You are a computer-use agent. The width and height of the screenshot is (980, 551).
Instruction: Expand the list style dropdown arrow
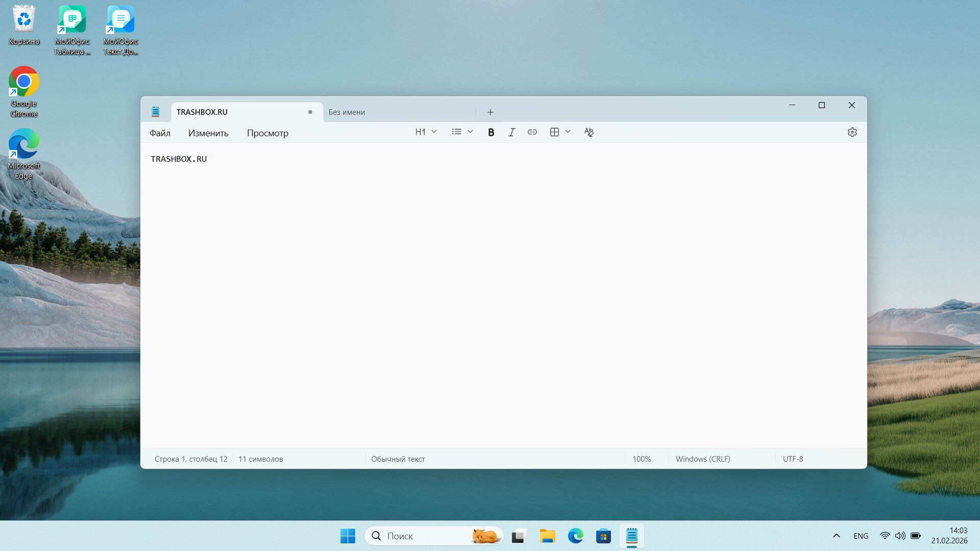(471, 132)
